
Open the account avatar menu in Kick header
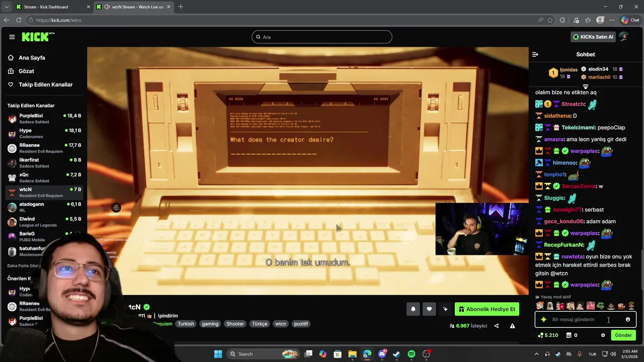click(x=623, y=37)
